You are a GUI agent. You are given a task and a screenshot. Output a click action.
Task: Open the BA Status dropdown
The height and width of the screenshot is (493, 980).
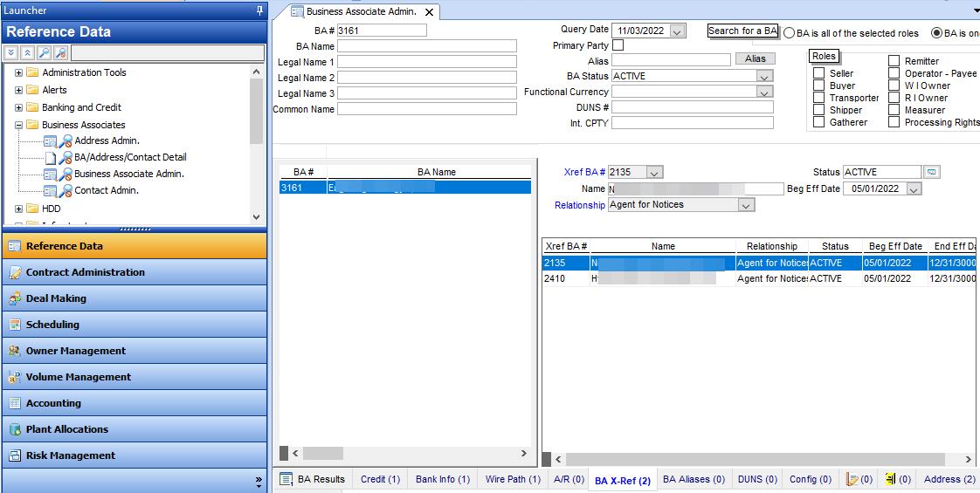pos(764,76)
